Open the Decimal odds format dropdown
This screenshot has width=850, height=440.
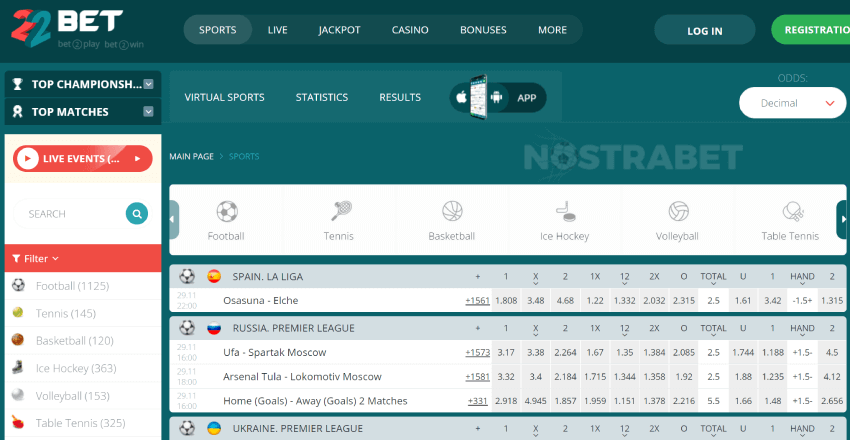point(793,103)
